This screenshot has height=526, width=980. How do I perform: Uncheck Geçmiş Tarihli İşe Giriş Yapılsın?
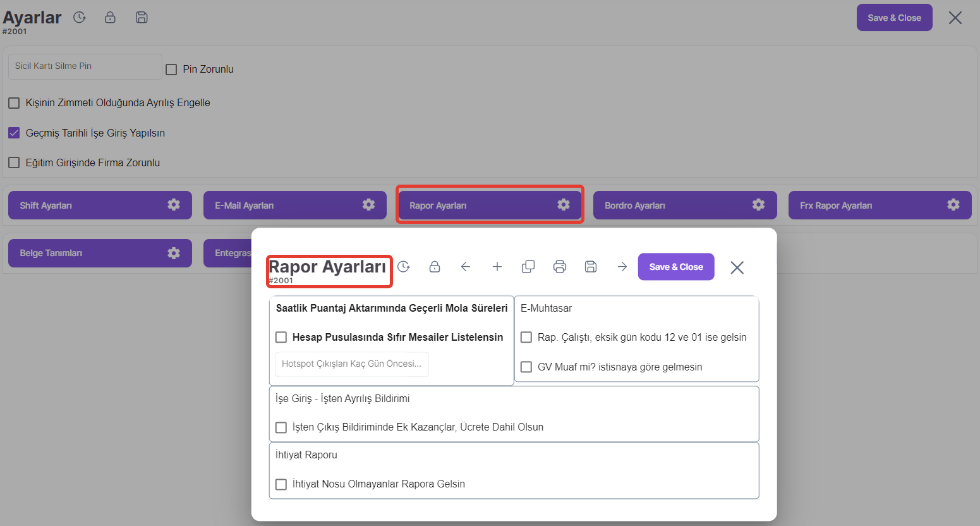[x=14, y=133]
